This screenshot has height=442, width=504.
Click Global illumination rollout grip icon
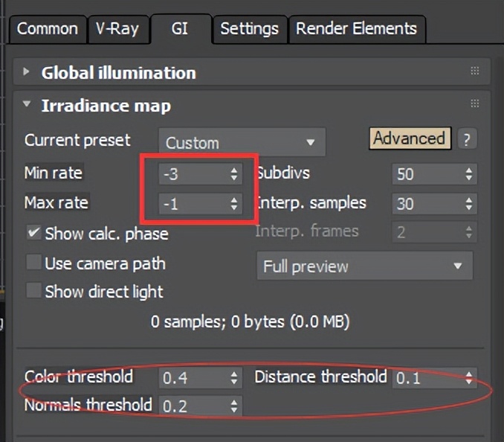pyautogui.click(x=475, y=72)
